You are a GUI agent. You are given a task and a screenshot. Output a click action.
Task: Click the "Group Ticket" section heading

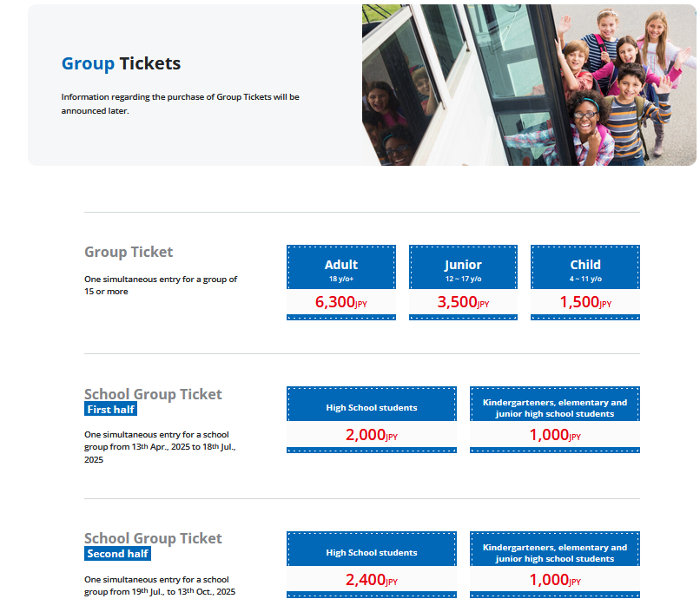pos(129,252)
